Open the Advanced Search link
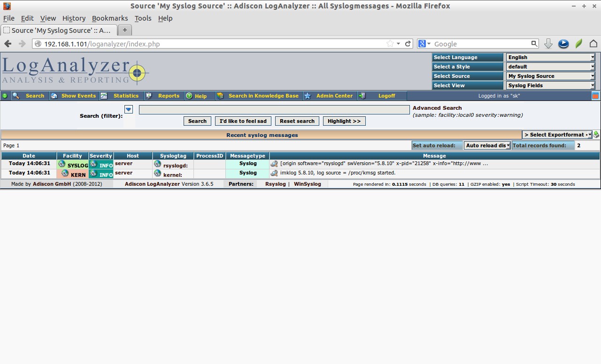The image size is (601, 364). click(x=437, y=108)
